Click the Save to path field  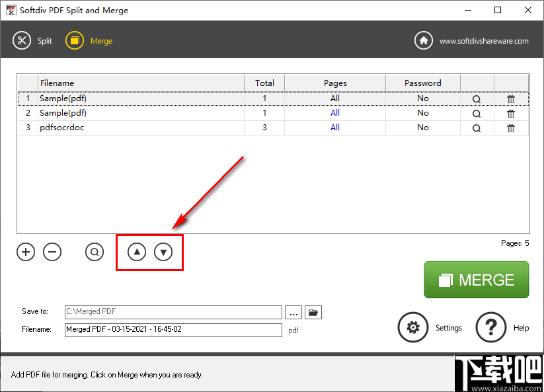[x=173, y=312]
